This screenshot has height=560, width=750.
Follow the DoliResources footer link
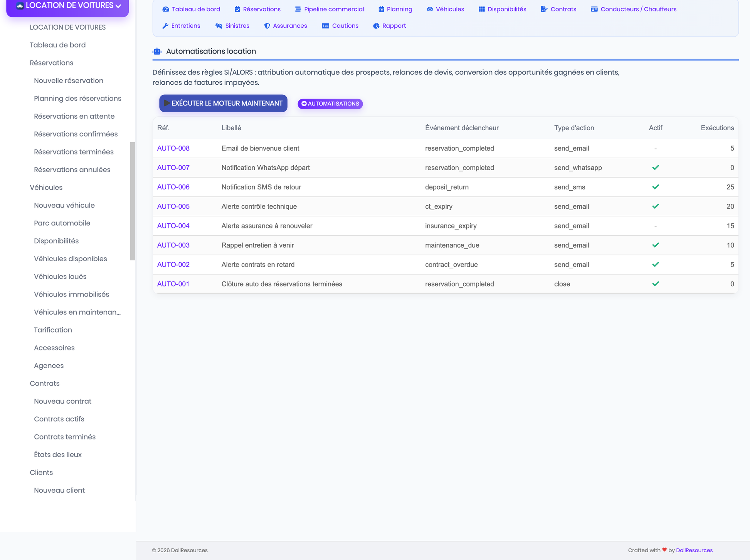pyautogui.click(x=694, y=550)
